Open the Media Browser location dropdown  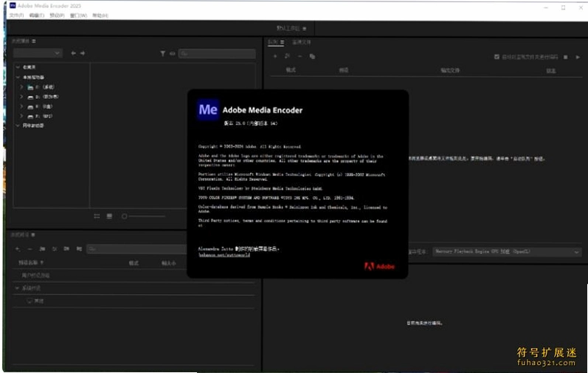tap(38, 53)
